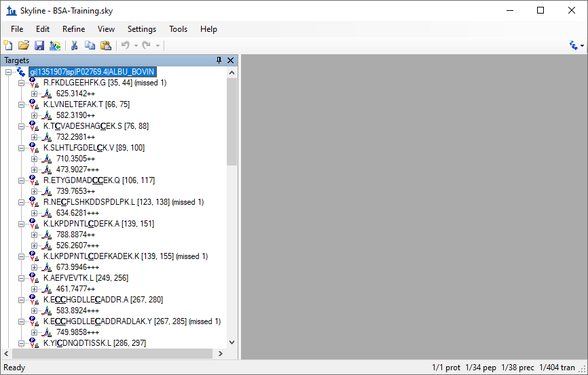Expand precursor 732.2981++
The image size is (588, 375).
(34, 137)
